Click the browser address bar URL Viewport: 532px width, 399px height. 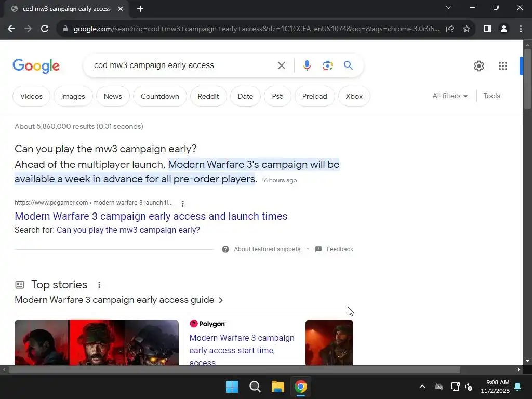(256, 29)
